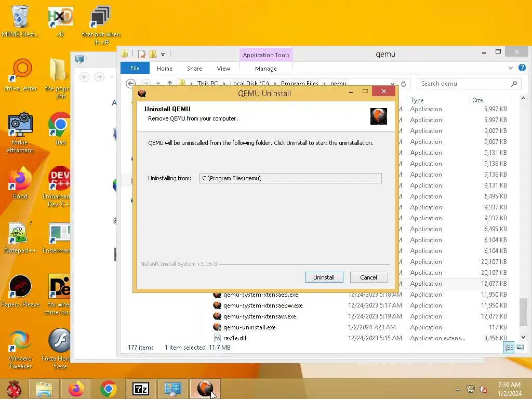Click the file list vertical scrollbar thumb
The width and height of the screenshot is (532, 399).
(x=523, y=312)
